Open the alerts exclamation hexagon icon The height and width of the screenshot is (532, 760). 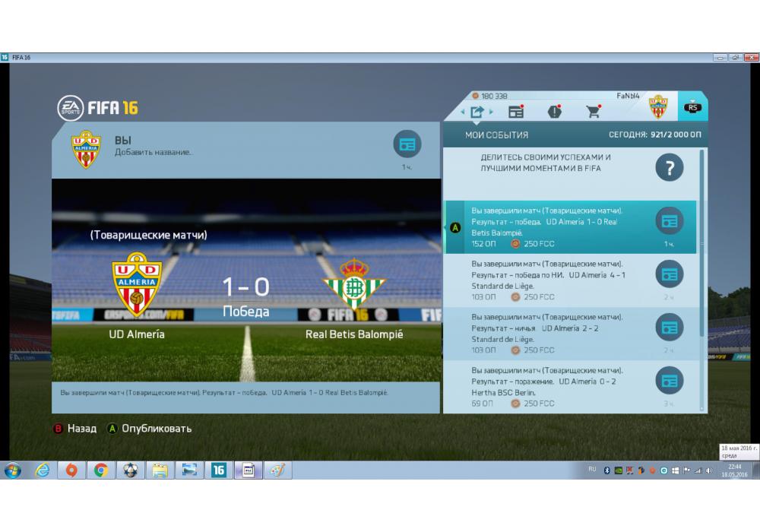point(555,112)
